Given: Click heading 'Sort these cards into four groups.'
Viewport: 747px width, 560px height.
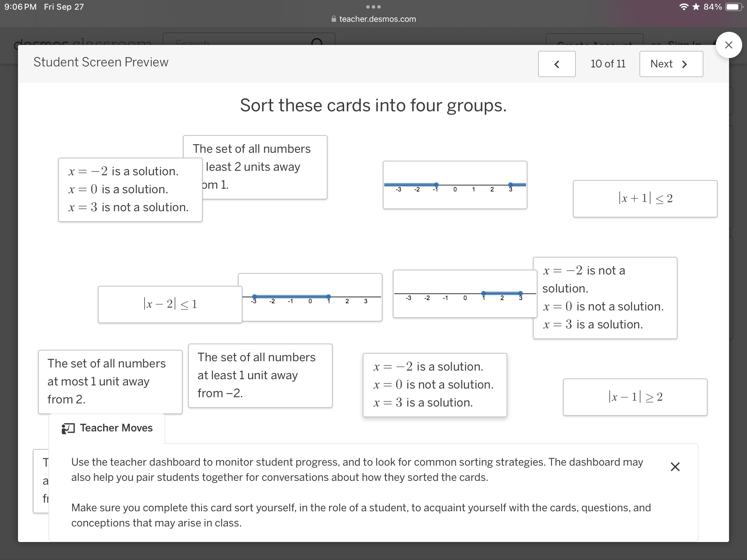Looking at the screenshot, I should (x=373, y=105).
